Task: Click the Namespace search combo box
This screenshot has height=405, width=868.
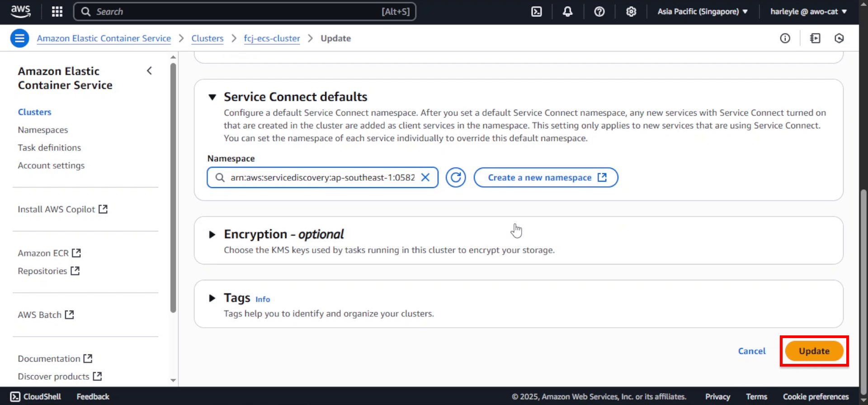Action: [322, 178]
